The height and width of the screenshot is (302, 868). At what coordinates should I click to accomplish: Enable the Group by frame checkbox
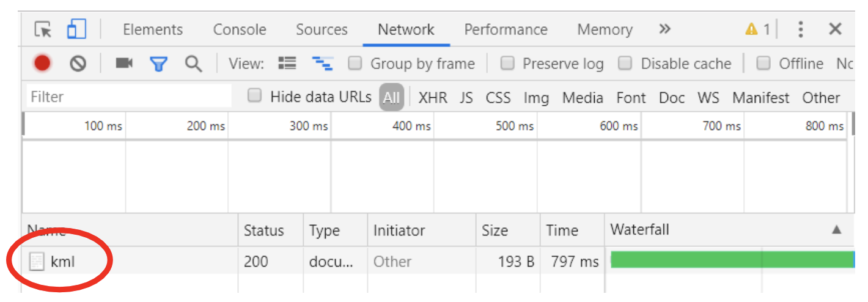point(355,63)
